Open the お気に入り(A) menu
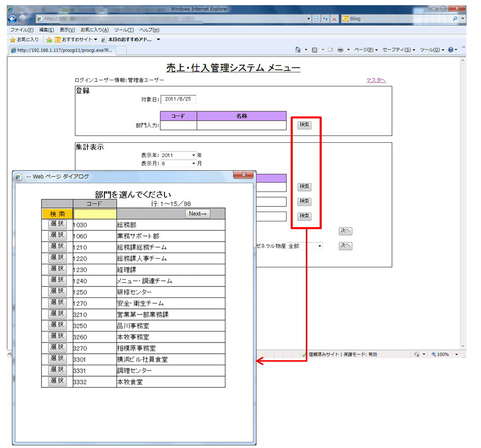The height and width of the screenshot is (448, 481). point(95,30)
